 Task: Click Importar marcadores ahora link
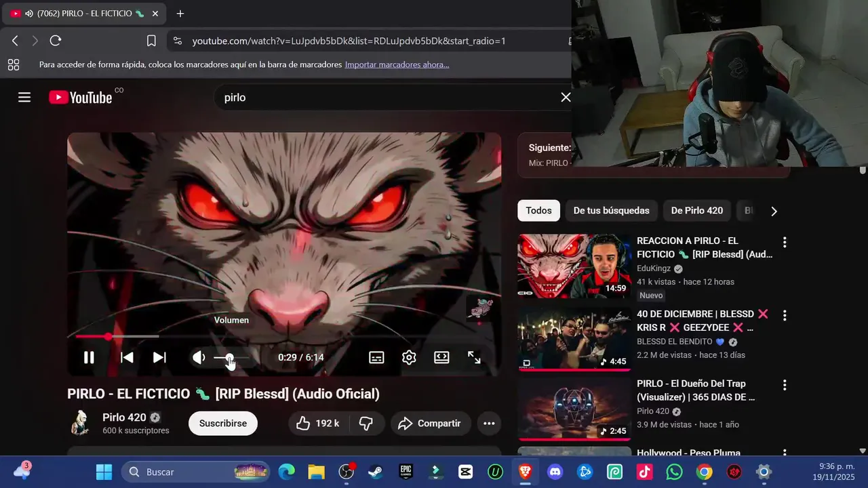(x=397, y=64)
